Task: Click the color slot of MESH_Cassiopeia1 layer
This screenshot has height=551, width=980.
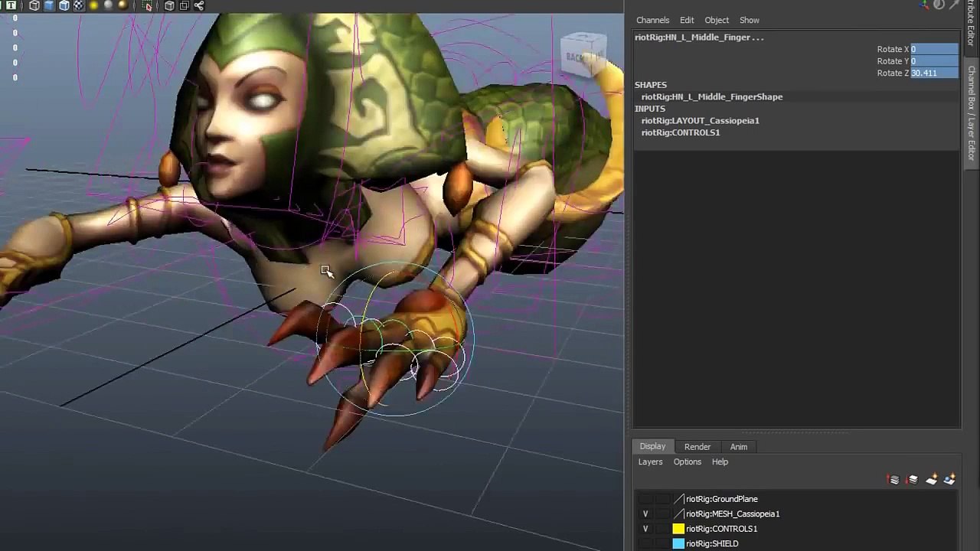Action: tap(678, 514)
